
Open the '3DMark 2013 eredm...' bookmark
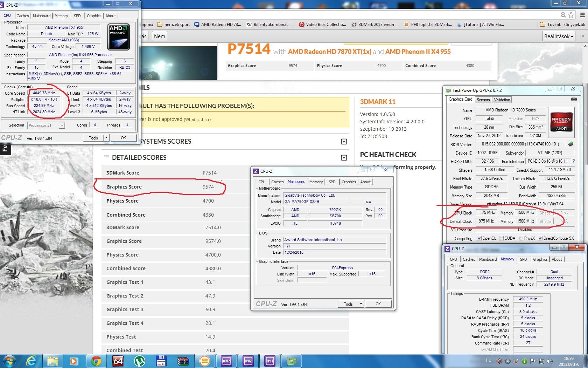pos(375,25)
